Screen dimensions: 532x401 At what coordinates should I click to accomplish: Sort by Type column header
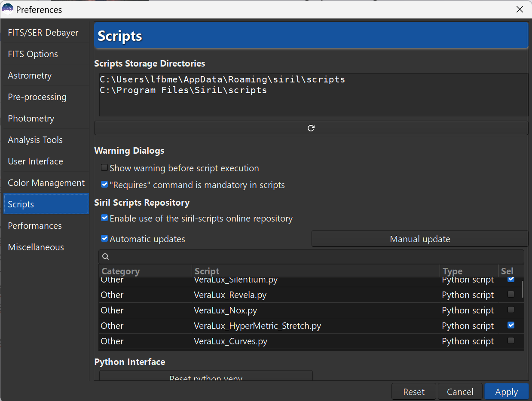[469, 271]
